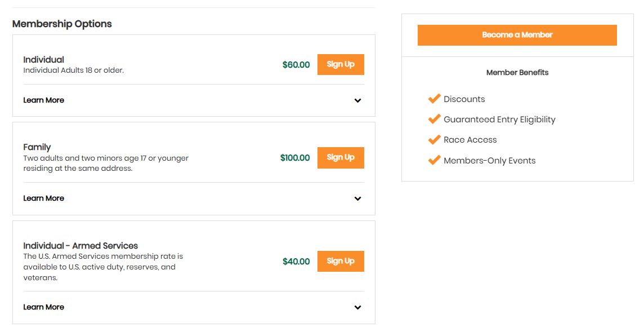Click the checkmark icon beside Race Access
This screenshot has width=644, height=327.
pyautogui.click(x=434, y=139)
